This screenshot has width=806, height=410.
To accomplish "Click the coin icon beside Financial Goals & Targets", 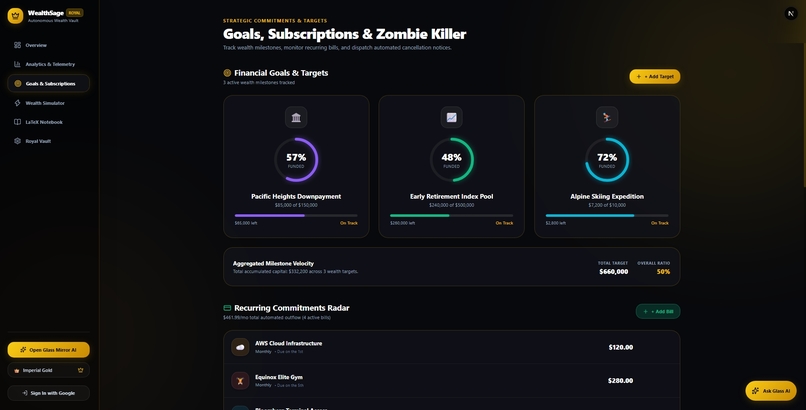I will click(x=227, y=73).
